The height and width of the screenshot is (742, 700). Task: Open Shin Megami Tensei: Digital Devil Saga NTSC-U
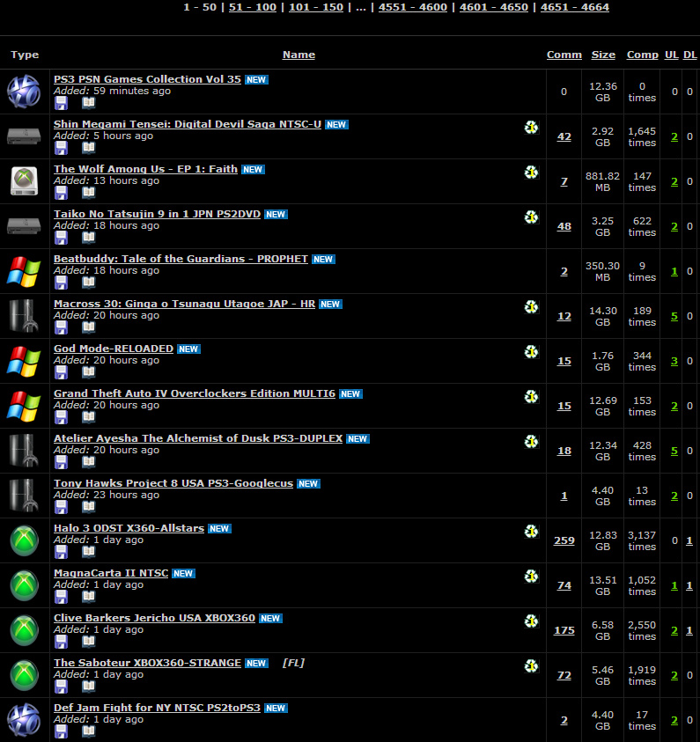(188, 124)
